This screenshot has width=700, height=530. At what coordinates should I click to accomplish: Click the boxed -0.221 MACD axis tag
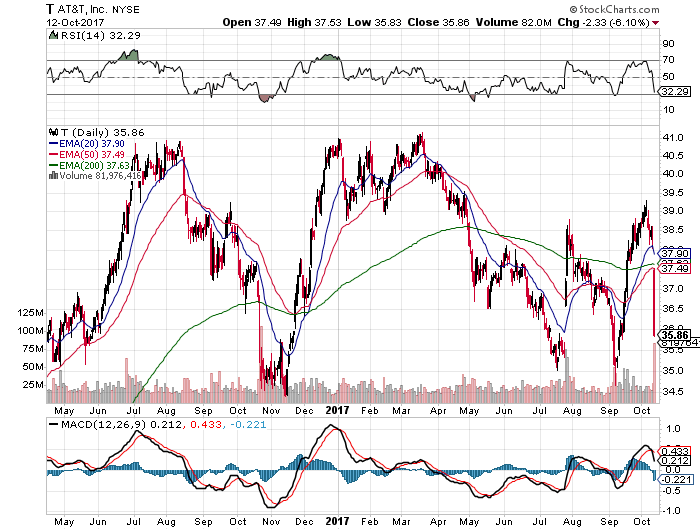pyautogui.click(x=675, y=480)
